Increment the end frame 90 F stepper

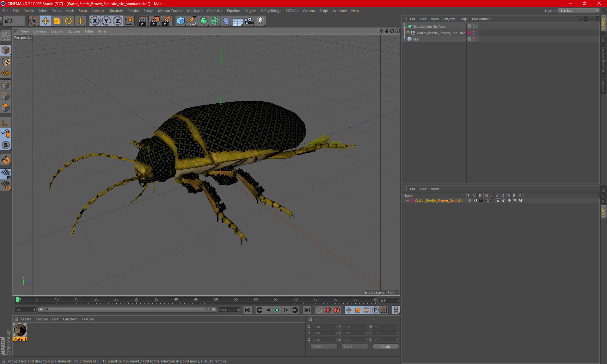click(238, 309)
